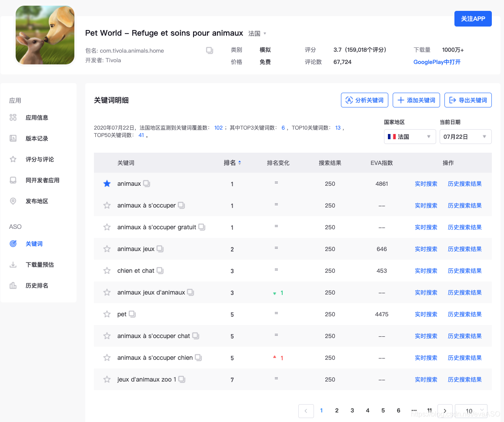This screenshot has width=504, height=422.
Task: Open the 国家地区 country selector showing 法国
Action: (409, 136)
